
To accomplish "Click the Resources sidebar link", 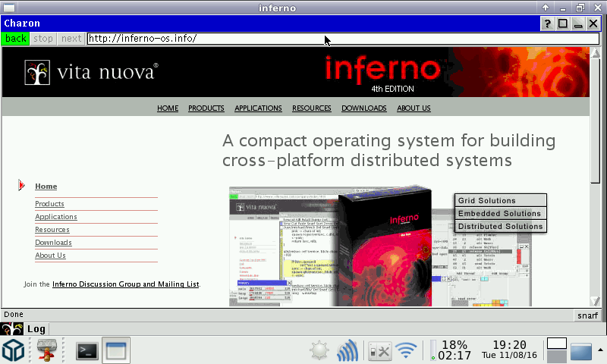I will pyautogui.click(x=52, y=230).
